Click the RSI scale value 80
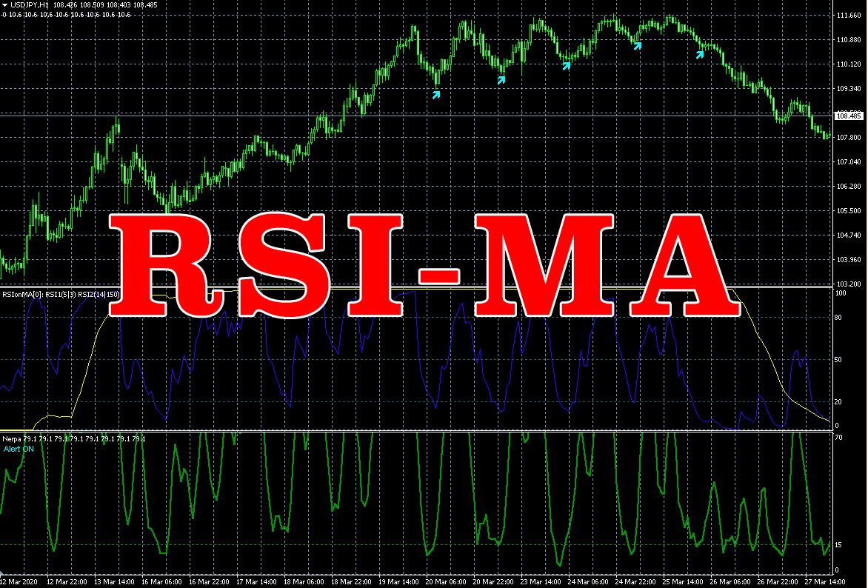The image size is (868, 588). (x=838, y=317)
